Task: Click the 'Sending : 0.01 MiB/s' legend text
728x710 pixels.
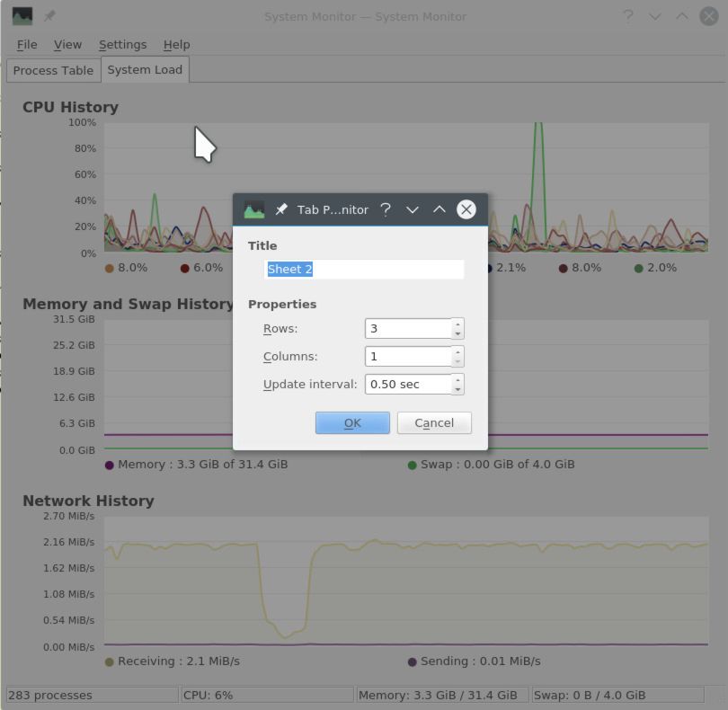Action: tap(481, 661)
